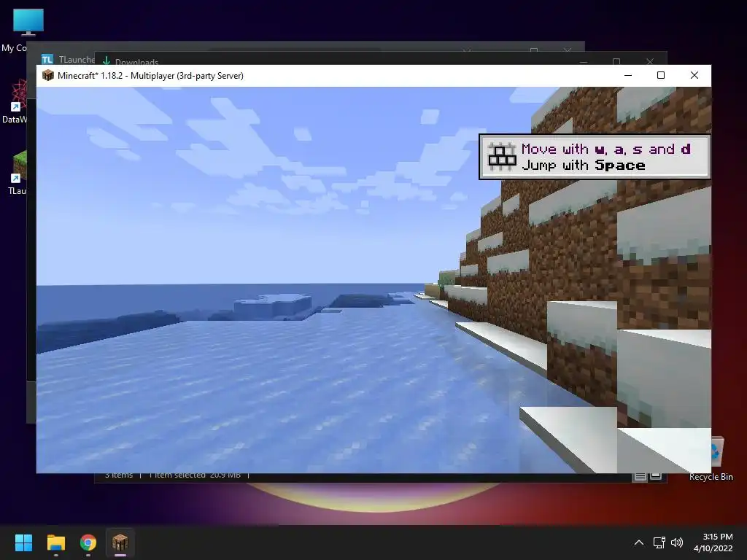Maximize the Minecraft window

pos(661,75)
